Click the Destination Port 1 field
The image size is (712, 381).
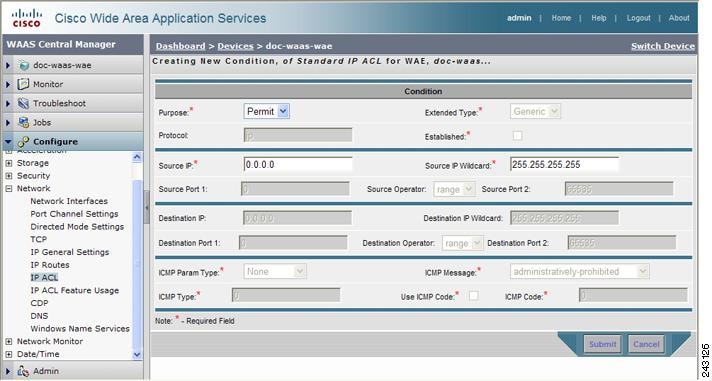293,243
